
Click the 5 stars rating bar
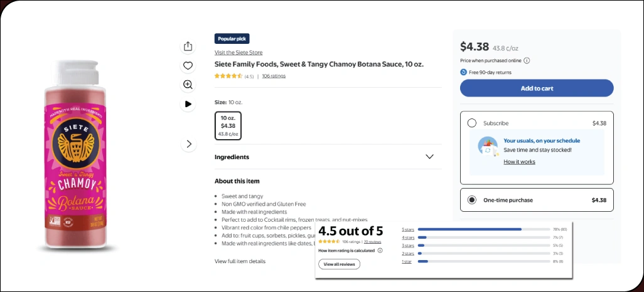pos(483,229)
